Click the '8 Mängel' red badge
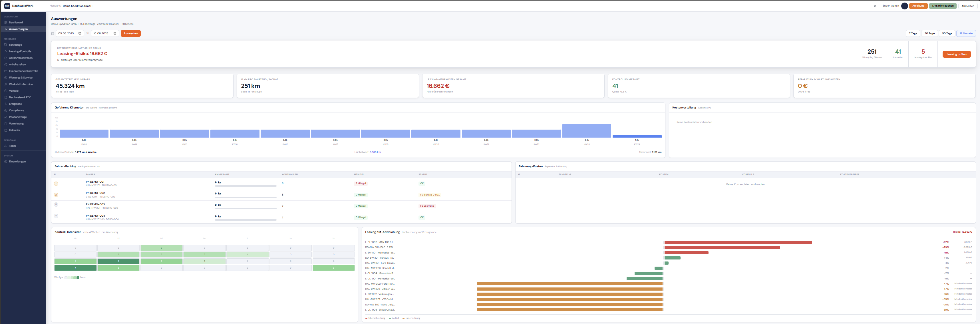The image size is (980, 324). (361, 183)
